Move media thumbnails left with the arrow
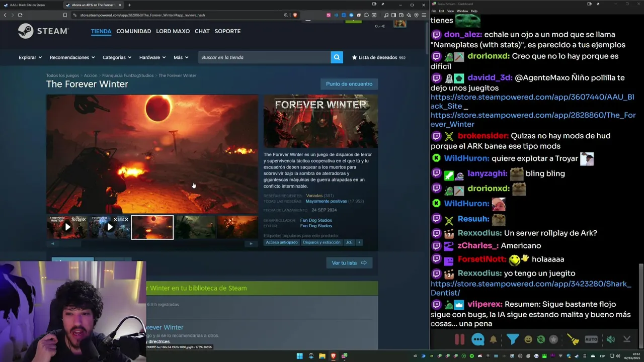 52,244
